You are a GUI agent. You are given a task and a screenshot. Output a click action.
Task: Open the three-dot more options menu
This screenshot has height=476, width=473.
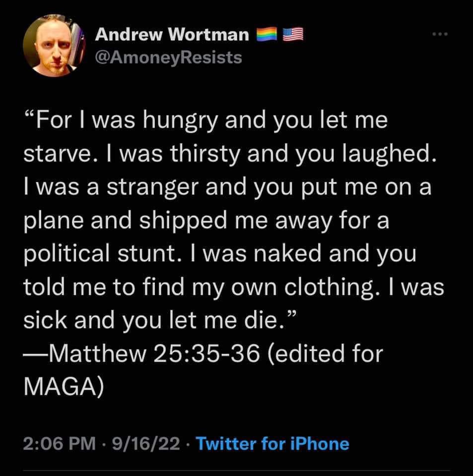[x=440, y=34]
